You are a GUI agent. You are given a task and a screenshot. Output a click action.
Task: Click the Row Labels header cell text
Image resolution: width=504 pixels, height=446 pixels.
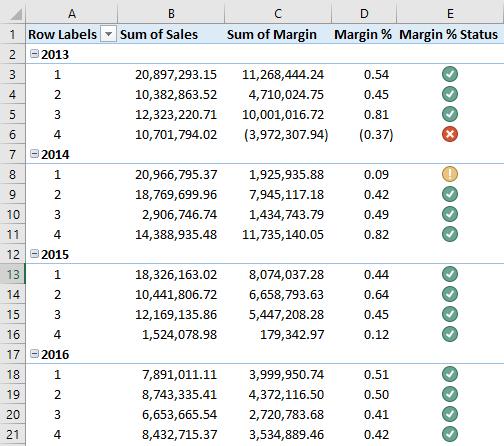[x=62, y=34]
